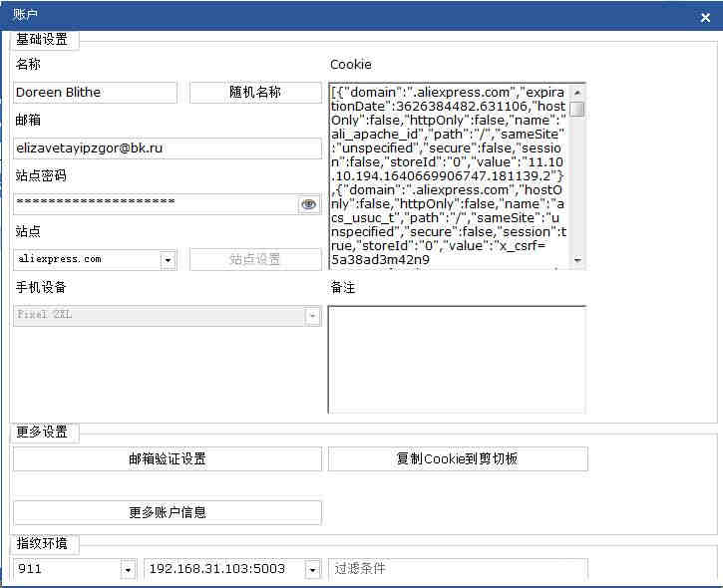Click the 账户 title bar text
The height and width of the screenshot is (588, 723).
25,15
